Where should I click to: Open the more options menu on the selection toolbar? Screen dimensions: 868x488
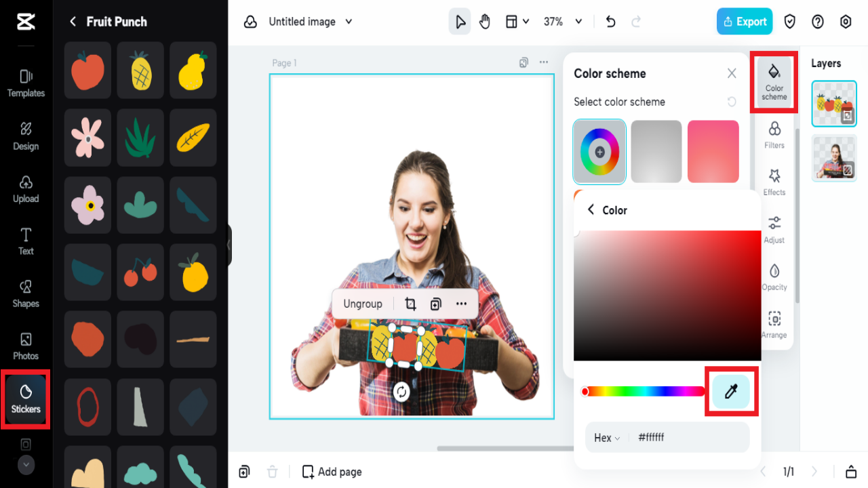(x=461, y=304)
